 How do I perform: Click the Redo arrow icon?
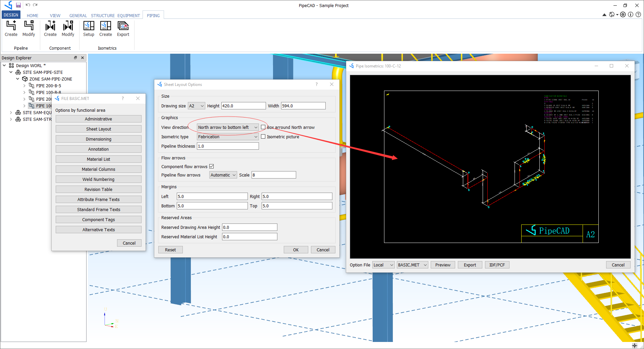point(35,5)
